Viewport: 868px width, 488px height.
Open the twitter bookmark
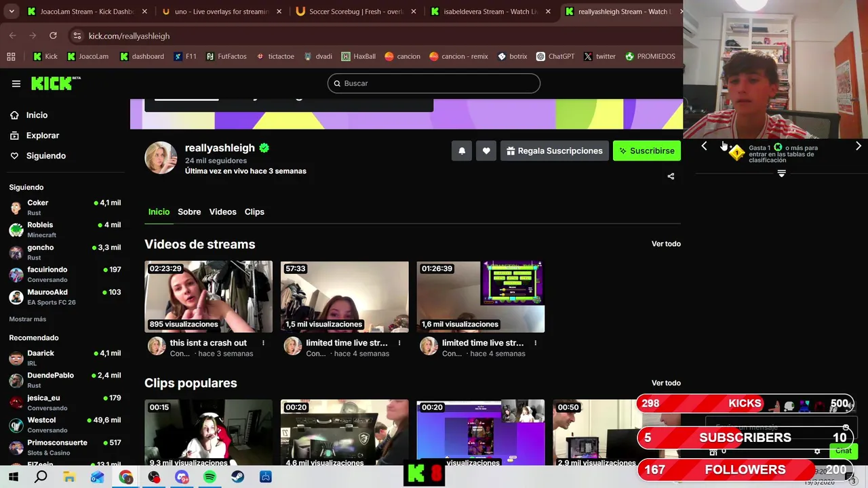(599, 56)
